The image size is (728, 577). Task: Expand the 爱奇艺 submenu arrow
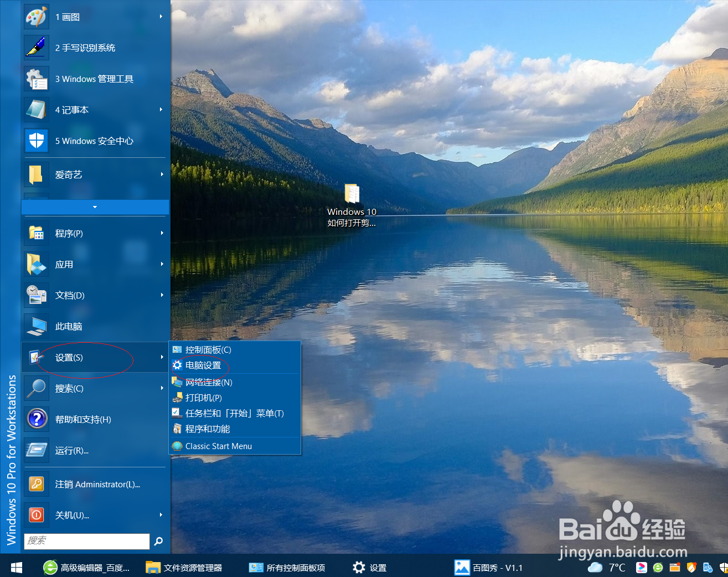click(162, 174)
